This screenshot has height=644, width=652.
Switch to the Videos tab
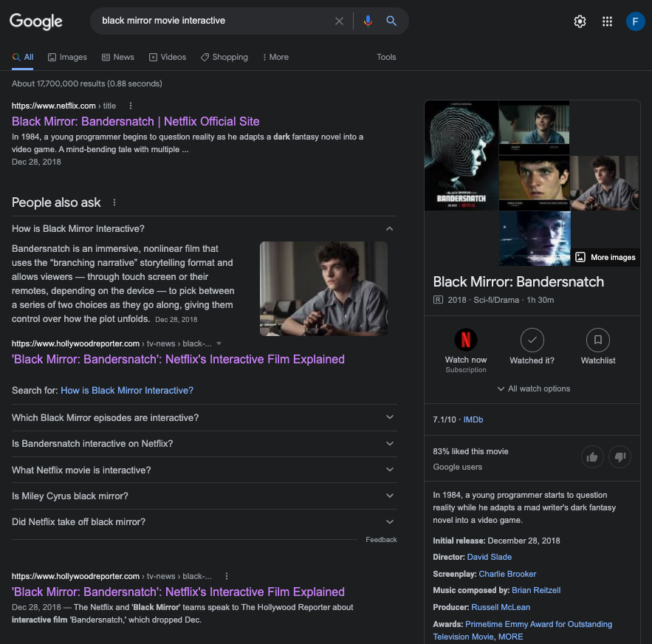click(x=168, y=57)
